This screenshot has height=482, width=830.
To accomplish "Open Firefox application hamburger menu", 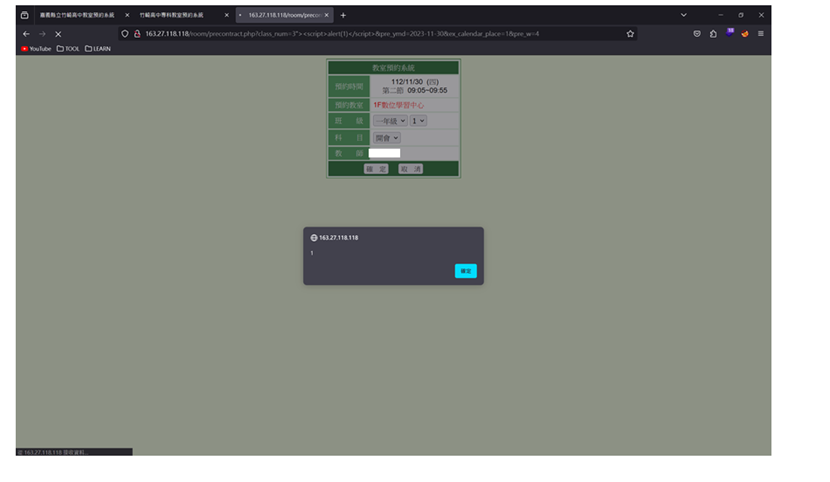I will coord(761,34).
